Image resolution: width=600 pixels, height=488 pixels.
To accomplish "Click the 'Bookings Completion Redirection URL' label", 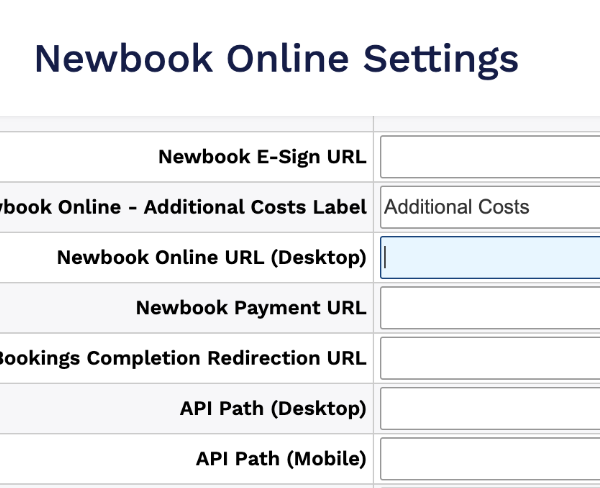I will point(183,359).
